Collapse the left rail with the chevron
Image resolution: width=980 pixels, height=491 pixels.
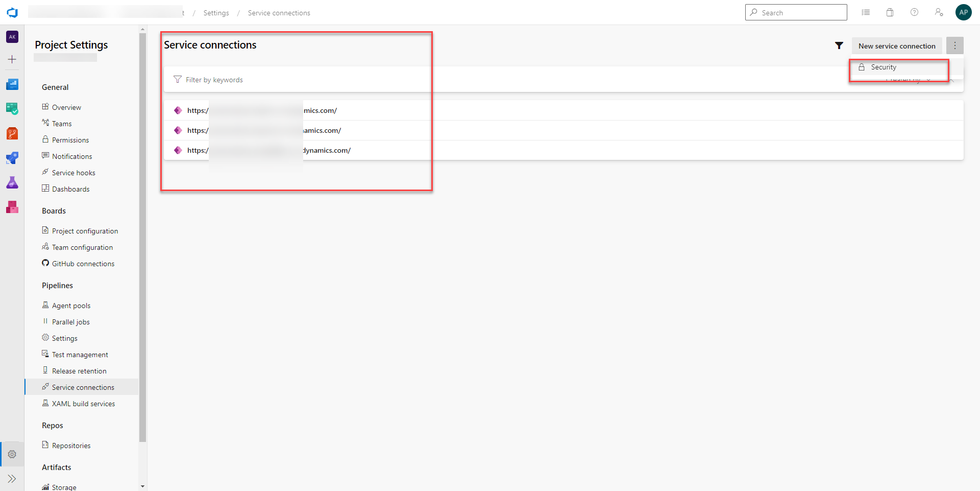coord(12,479)
